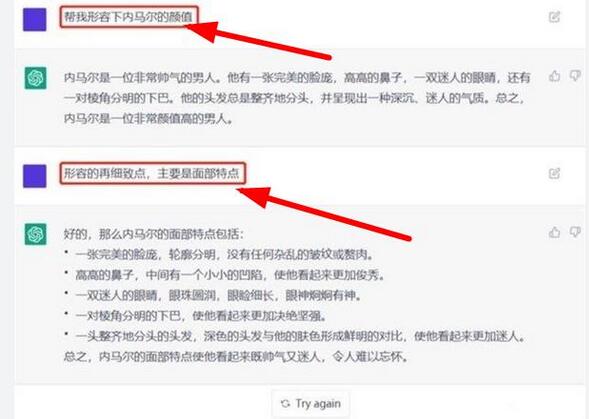Select the prompt text 帮我形容下内马尔的颜值

click(128, 17)
